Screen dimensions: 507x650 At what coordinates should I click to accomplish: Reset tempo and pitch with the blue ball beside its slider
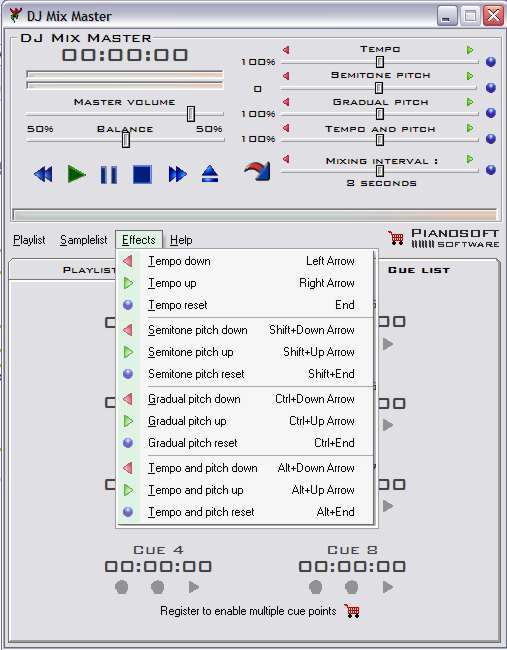491,139
